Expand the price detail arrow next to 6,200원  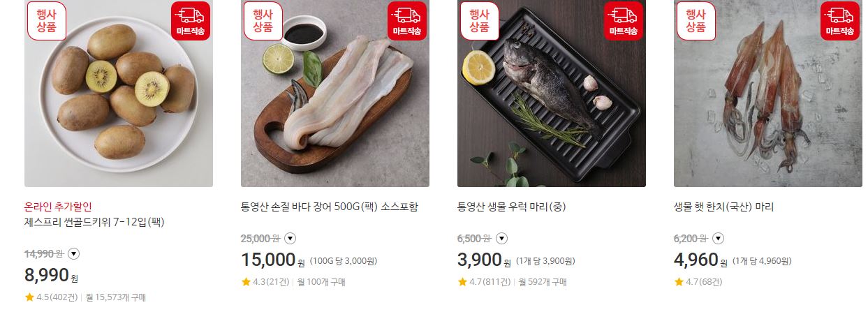[719, 238]
